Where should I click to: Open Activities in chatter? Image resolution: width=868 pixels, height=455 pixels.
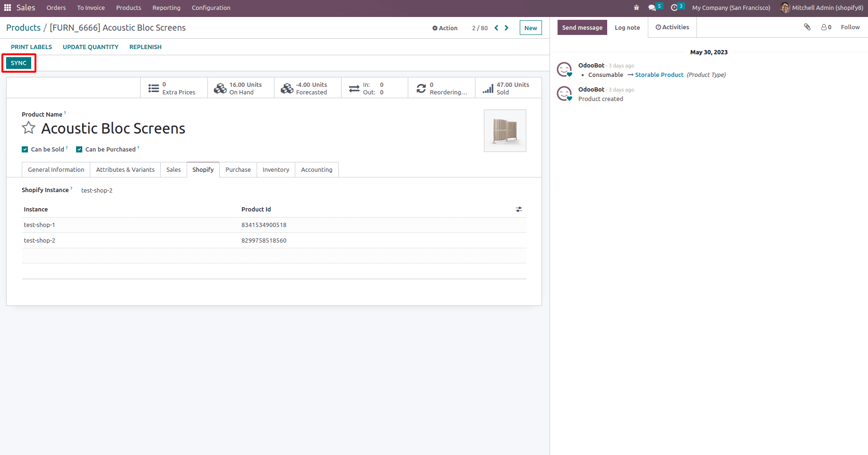pyautogui.click(x=672, y=27)
